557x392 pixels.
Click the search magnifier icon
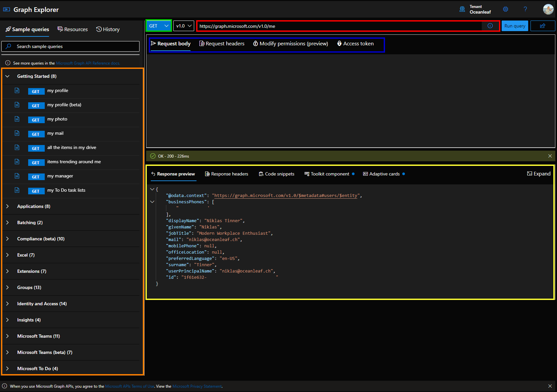point(9,46)
